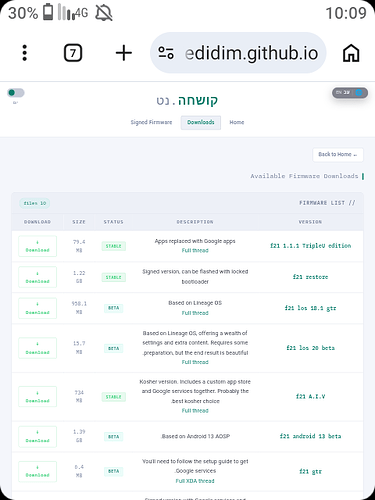Download the f21 restore firmware
This screenshot has width=375, height=500.
[37, 277]
